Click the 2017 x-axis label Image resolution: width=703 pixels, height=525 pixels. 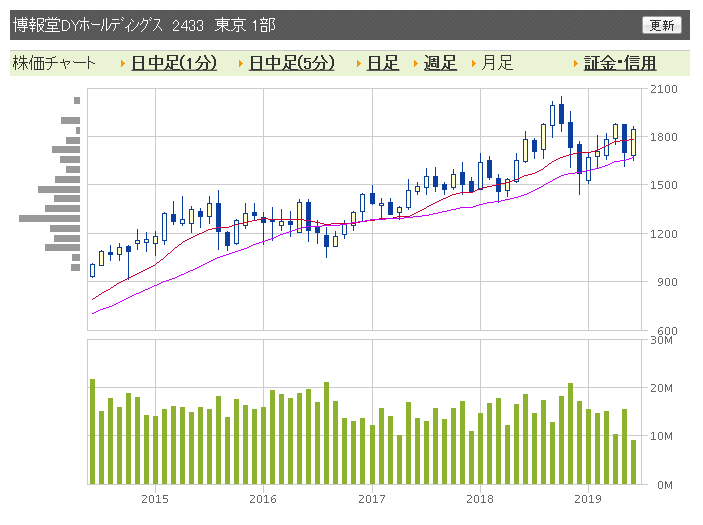point(372,499)
